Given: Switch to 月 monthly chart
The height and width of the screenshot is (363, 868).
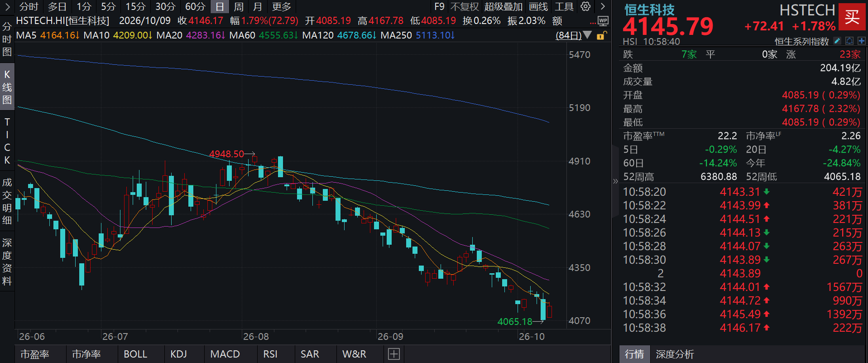Looking at the screenshot, I should pyautogui.click(x=258, y=6).
